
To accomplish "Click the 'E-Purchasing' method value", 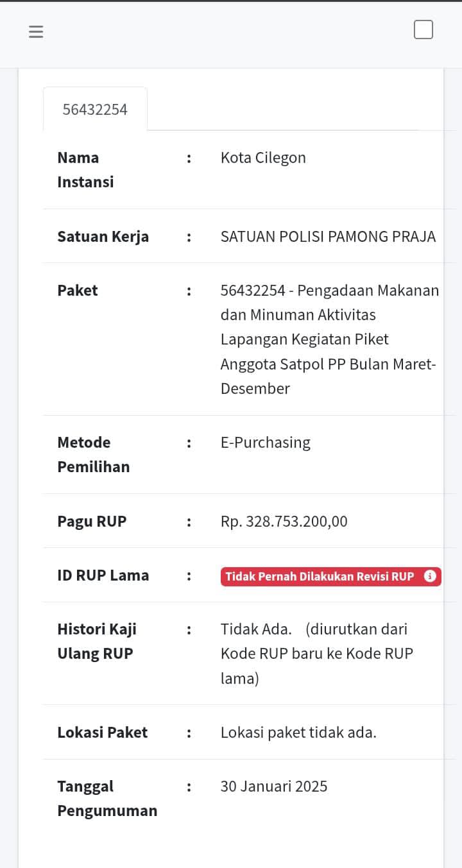I will tap(265, 443).
